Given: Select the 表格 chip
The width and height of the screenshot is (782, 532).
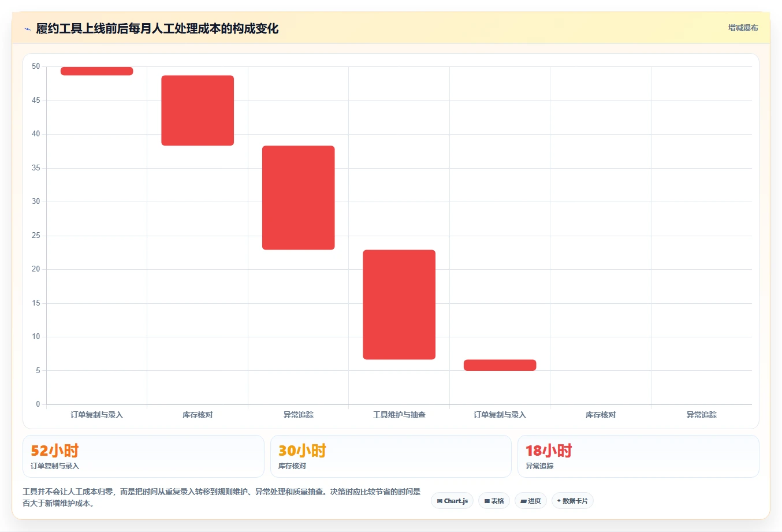Looking at the screenshot, I should click(x=494, y=501).
